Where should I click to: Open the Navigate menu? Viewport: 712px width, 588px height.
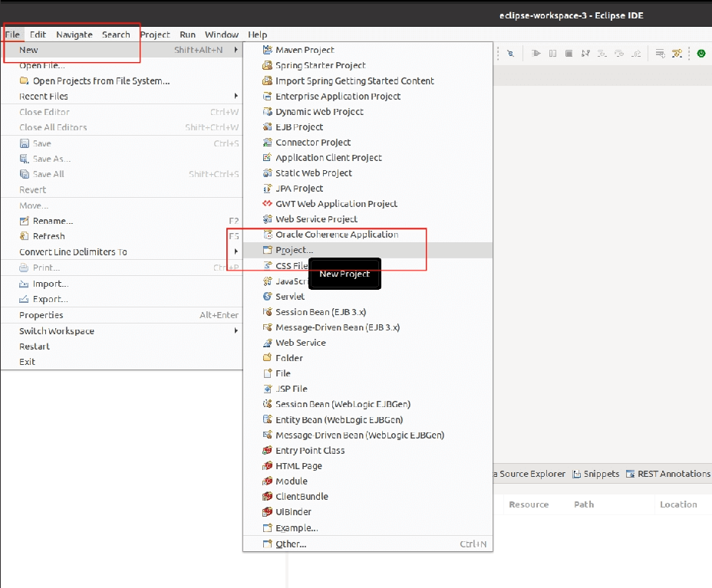74,34
